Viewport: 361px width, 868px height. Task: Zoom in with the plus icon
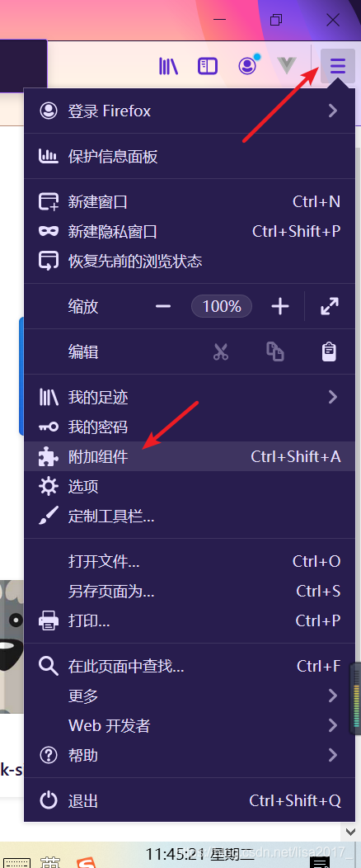280,306
